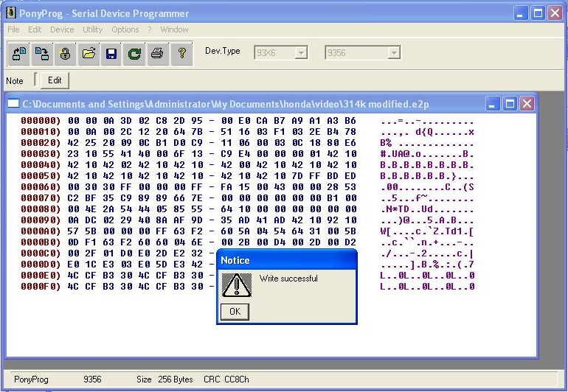Image resolution: width=568 pixels, height=392 pixels.
Task: Close the PonyProg main window
Action: point(555,13)
